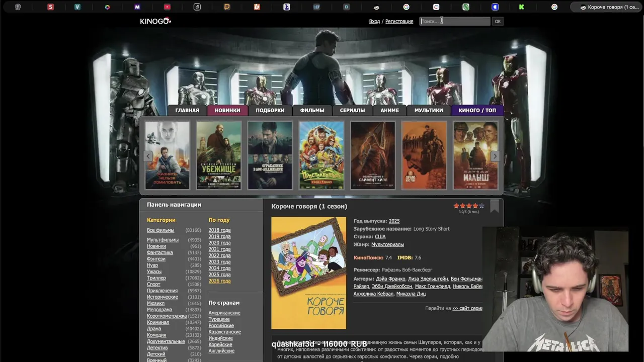The width and height of the screenshot is (644, 362).
Task: Open the Простоквашино poster
Action: pyautogui.click(x=321, y=155)
